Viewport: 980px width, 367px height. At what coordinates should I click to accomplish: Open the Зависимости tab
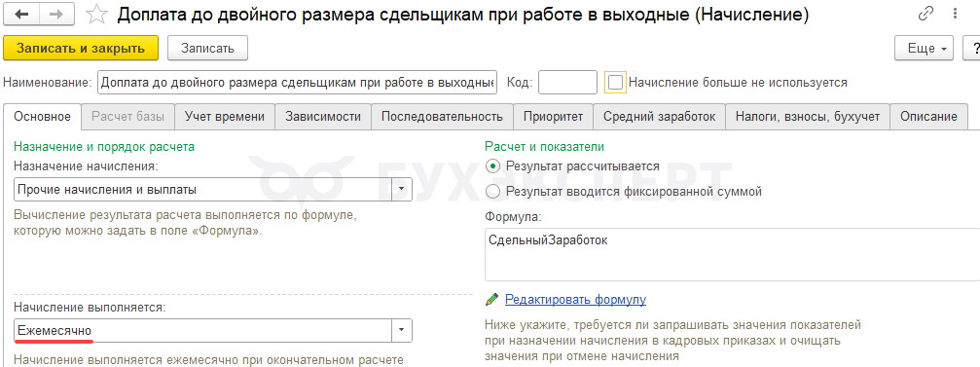[323, 116]
